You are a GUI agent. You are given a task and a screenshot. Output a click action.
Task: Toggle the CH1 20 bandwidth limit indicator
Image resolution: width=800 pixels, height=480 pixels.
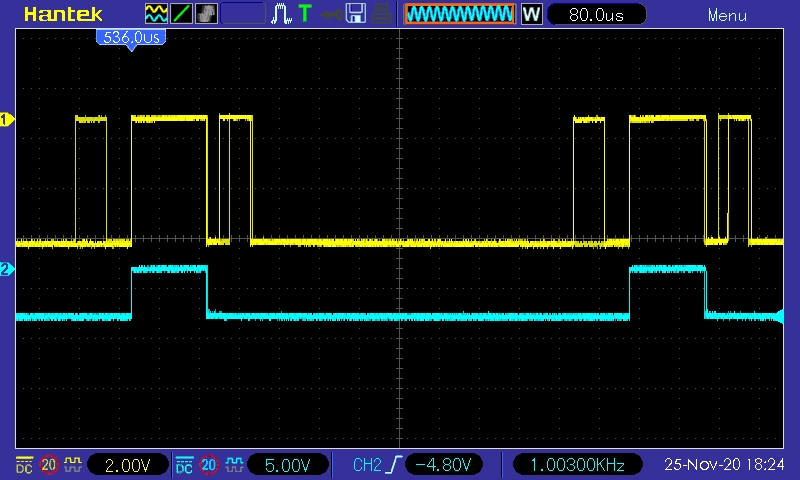(48, 465)
